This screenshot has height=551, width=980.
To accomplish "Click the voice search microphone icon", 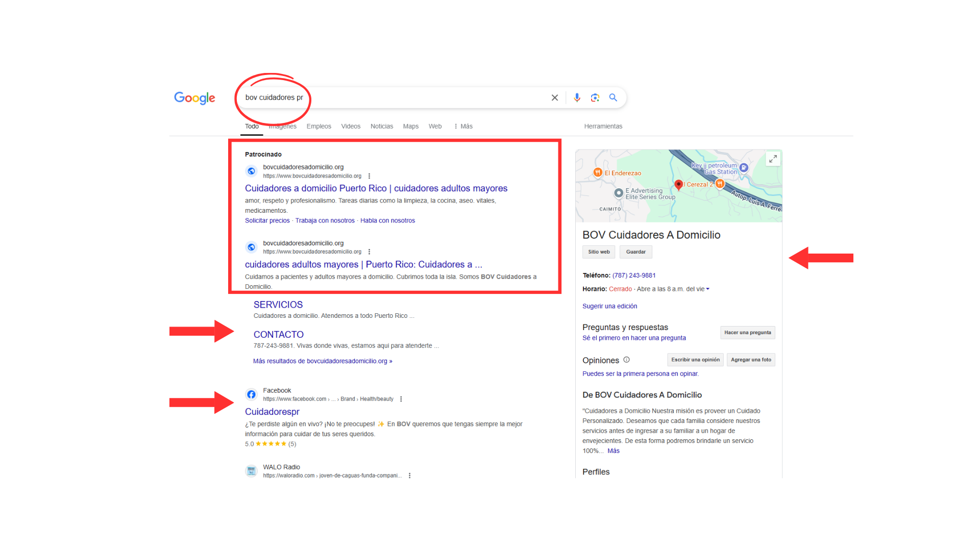I will point(577,97).
